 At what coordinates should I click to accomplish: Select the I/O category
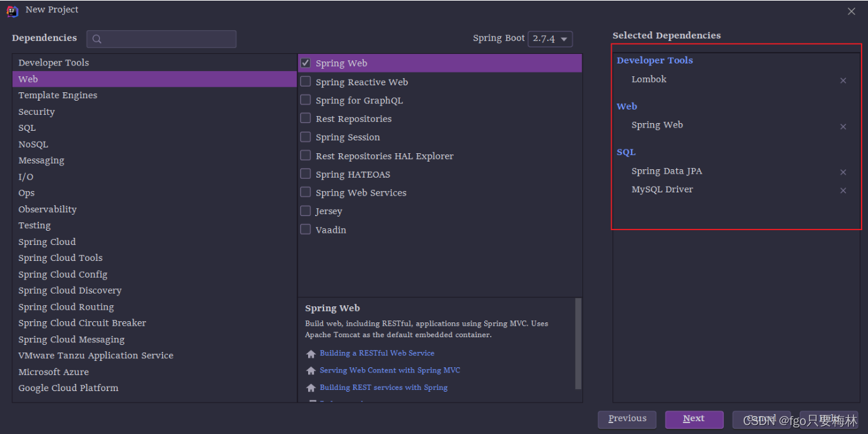(x=154, y=177)
